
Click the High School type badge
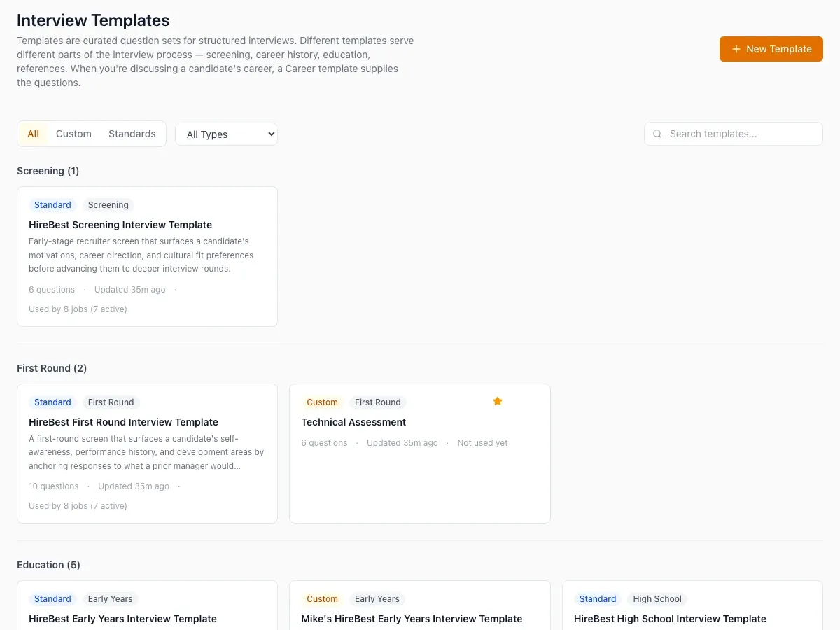coord(657,599)
